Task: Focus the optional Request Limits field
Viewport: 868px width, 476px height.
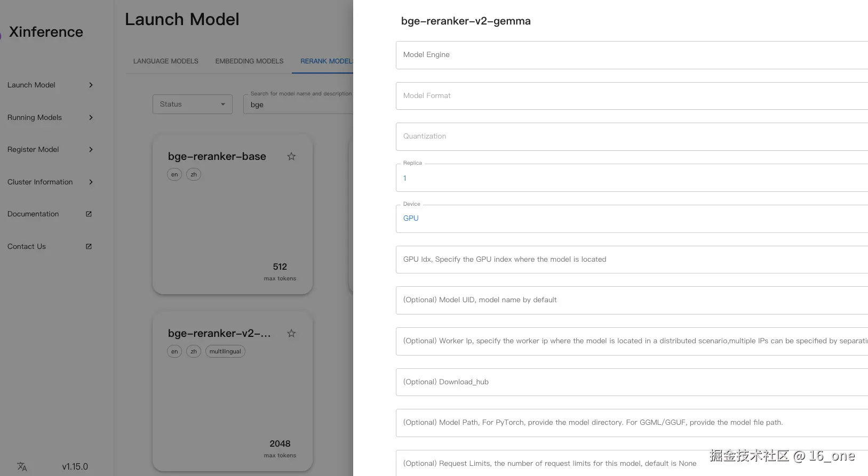Action: (x=632, y=463)
